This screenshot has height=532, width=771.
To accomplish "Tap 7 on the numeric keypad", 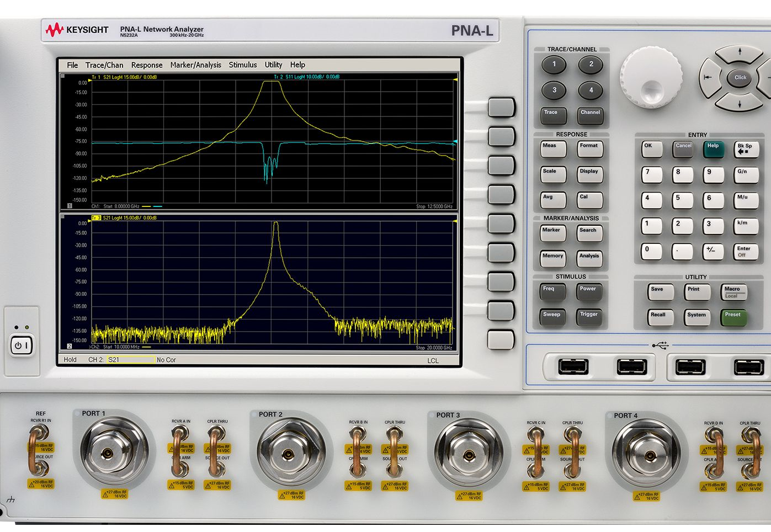I will click(x=652, y=175).
